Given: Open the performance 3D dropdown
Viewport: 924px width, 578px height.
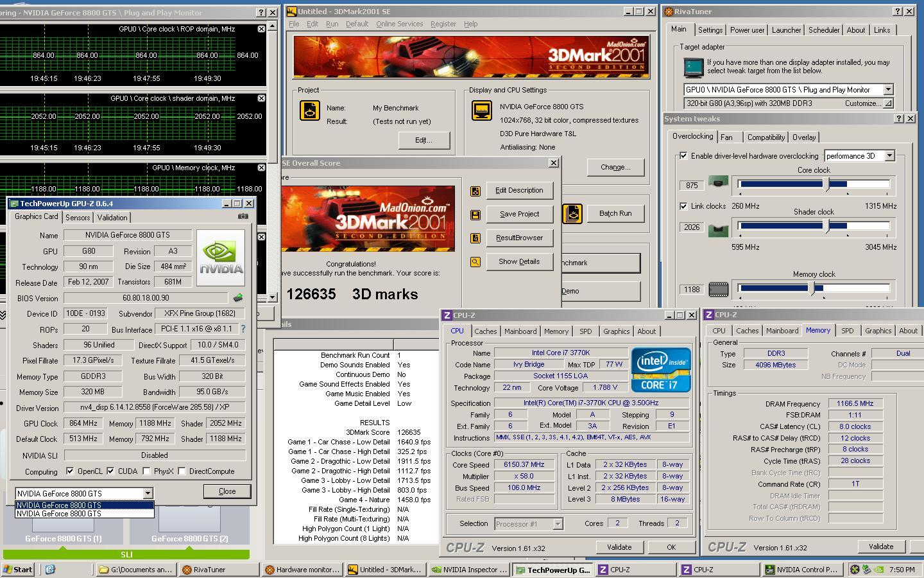Looking at the screenshot, I should (889, 155).
